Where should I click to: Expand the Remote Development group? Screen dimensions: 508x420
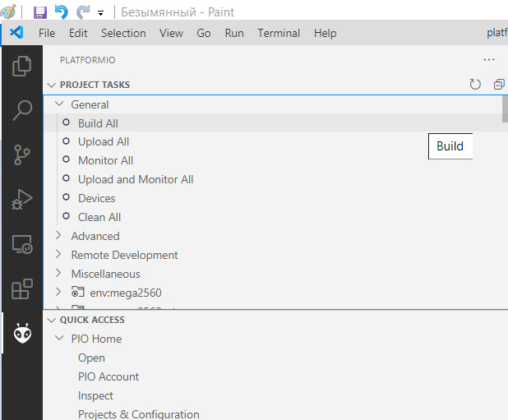click(58, 254)
